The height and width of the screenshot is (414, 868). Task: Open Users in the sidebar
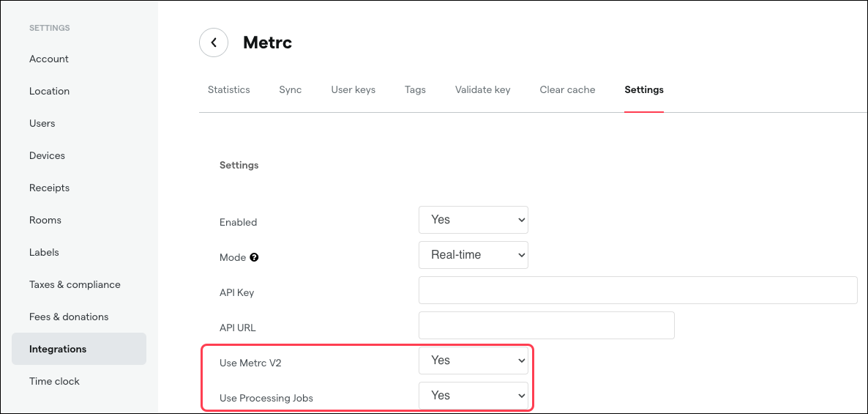click(42, 123)
